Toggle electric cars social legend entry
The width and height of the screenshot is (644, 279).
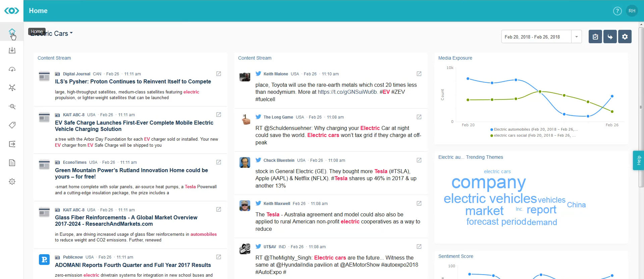[x=533, y=135]
